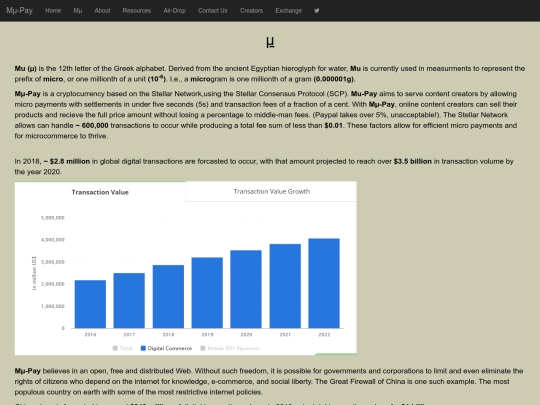Click the bold '~ 600,000' text
The height and width of the screenshot is (405, 540).
[92, 125]
